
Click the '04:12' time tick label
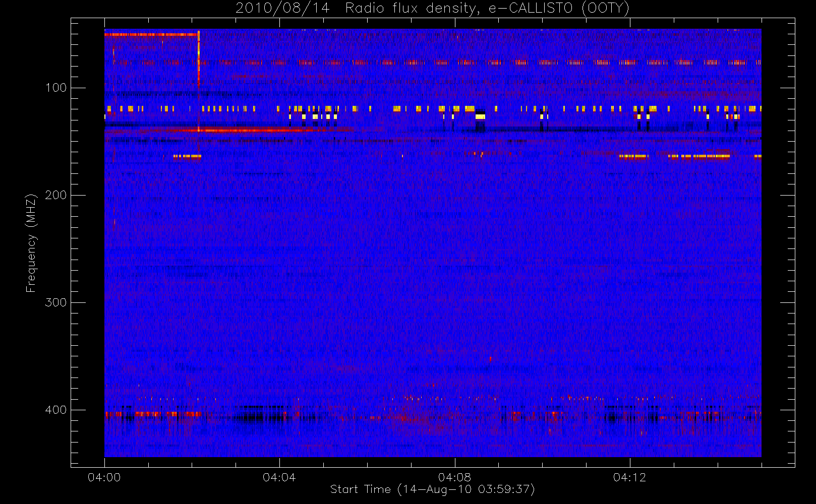coord(629,477)
